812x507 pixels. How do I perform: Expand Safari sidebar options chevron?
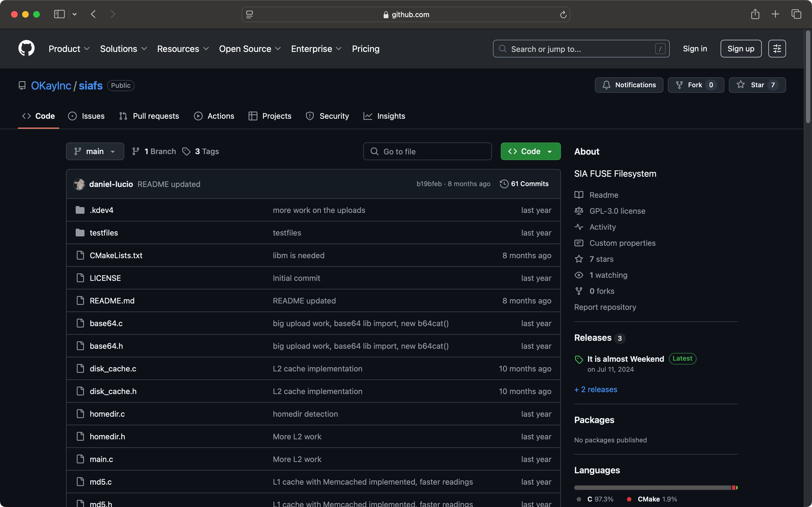pos(75,14)
